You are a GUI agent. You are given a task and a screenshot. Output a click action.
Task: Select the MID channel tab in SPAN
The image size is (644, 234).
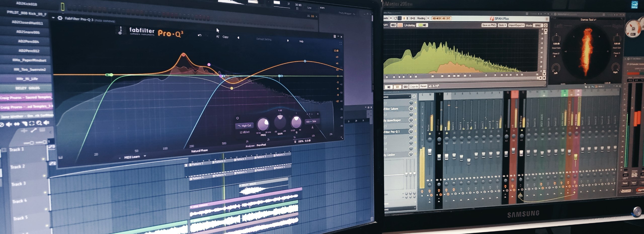pos(389,87)
